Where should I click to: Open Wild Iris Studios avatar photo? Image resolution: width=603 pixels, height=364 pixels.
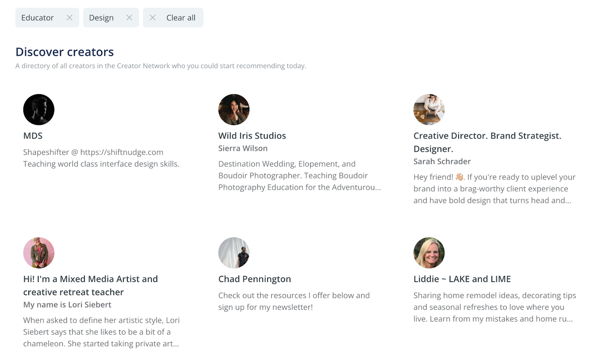(x=234, y=110)
